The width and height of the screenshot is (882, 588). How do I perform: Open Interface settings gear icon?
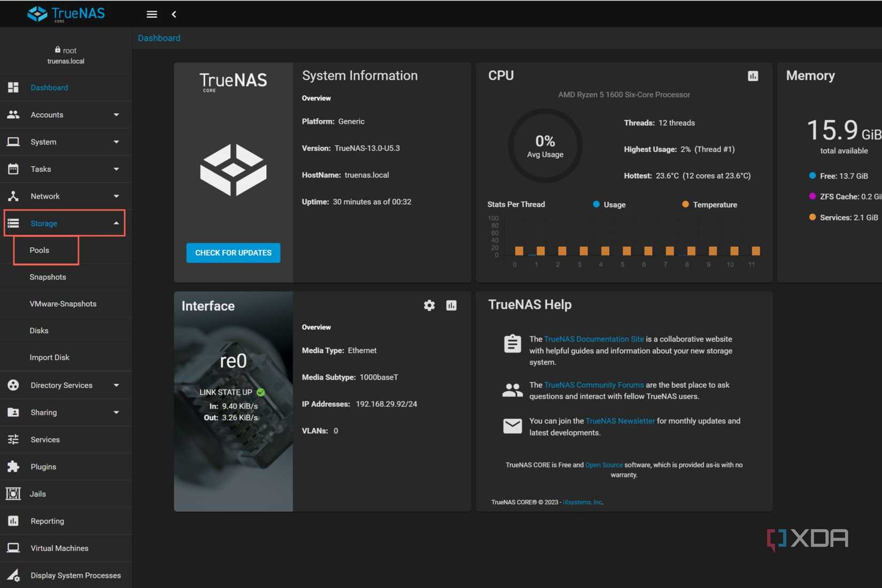[x=429, y=305]
